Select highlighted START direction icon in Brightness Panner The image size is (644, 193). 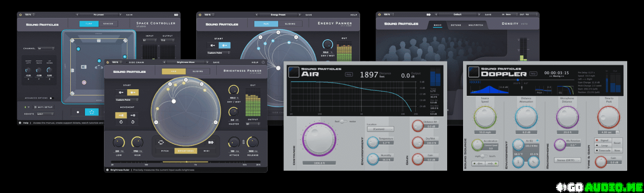point(133,92)
